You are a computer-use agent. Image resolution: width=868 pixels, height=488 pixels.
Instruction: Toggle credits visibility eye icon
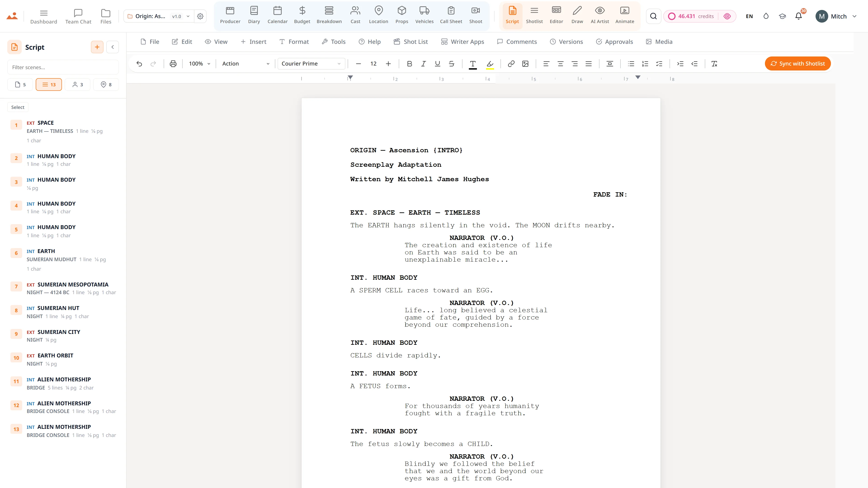pyautogui.click(x=727, y=16)
